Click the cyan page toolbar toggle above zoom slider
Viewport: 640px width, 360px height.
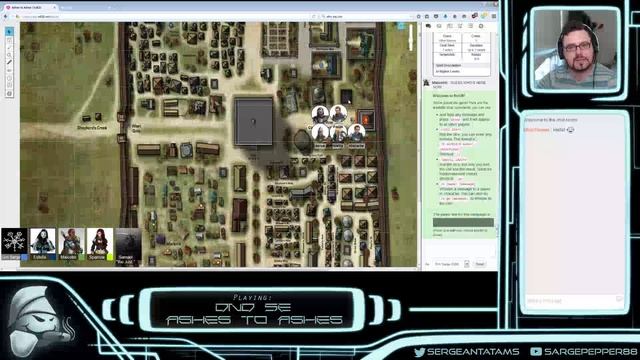pyautogui.click(x=400, y=26)
